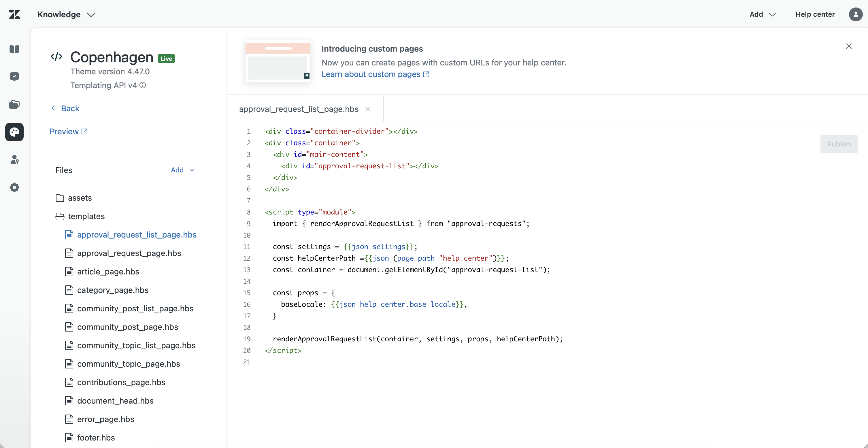Viewport: 868px width, 448px height.
Task: Open approval_request_page.hbs file
Action: 123,253
